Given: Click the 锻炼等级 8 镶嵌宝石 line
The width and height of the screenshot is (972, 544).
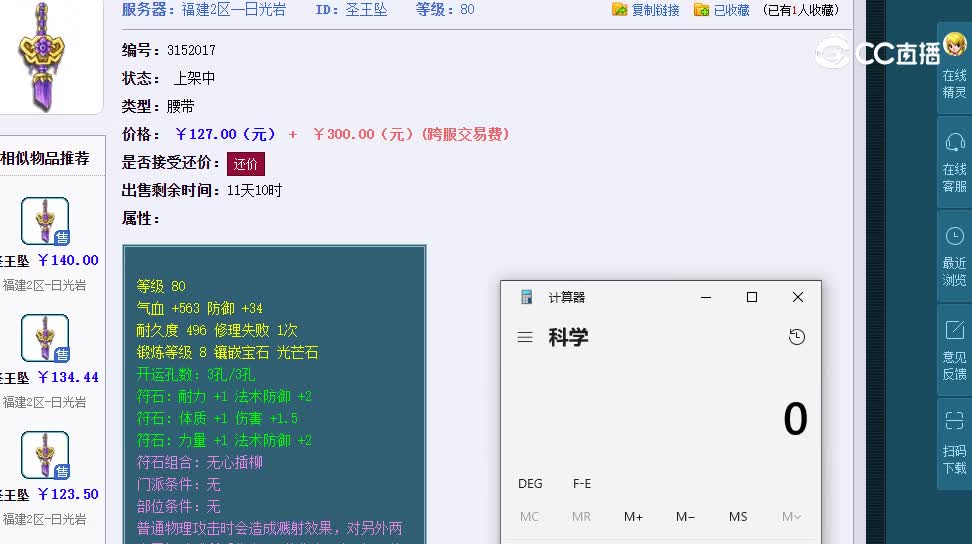Looking at the screenshot, I should (227, 353).
